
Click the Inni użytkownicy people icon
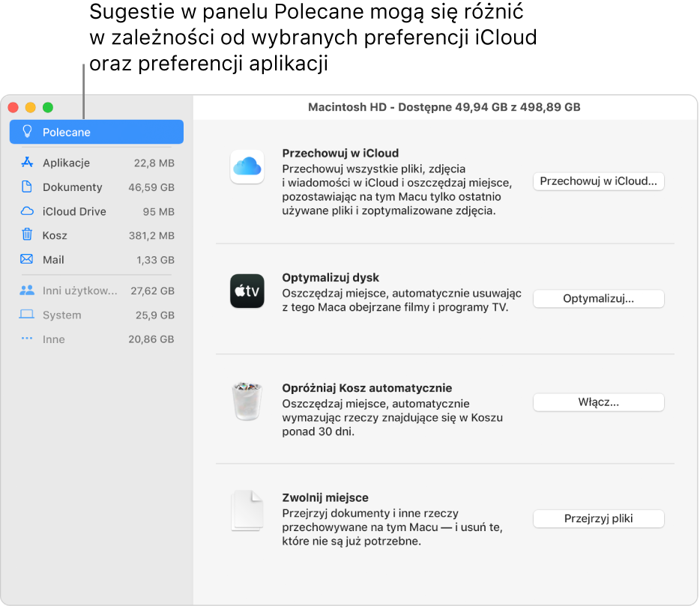[x=27, y=290]
